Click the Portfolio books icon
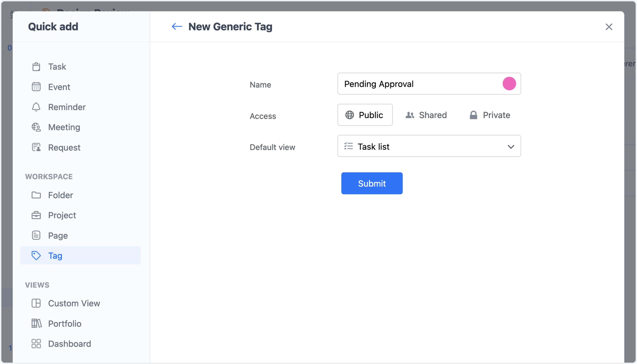 tap(36, 324)
